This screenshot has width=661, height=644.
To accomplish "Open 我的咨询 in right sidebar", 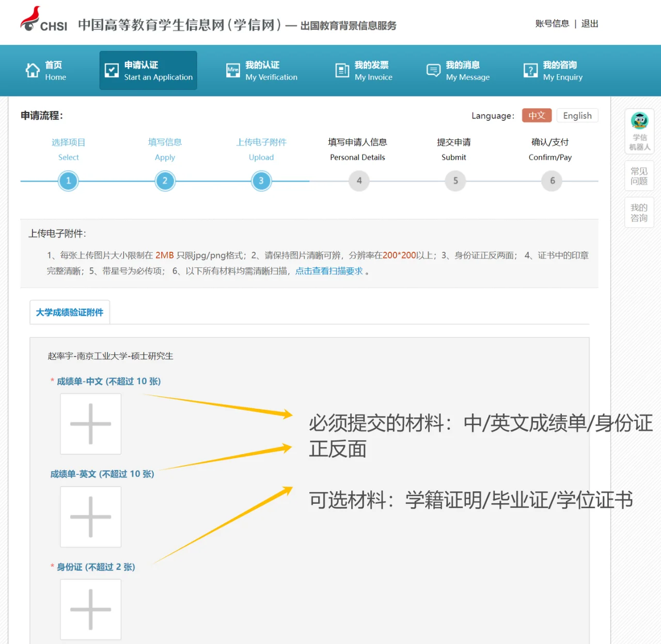I will [639, 213].
